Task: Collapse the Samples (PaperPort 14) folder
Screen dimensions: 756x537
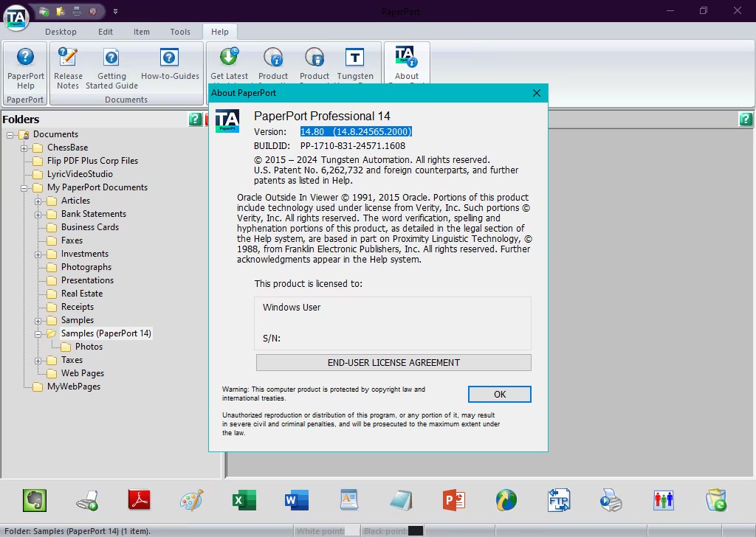Action: coord(38,333)
